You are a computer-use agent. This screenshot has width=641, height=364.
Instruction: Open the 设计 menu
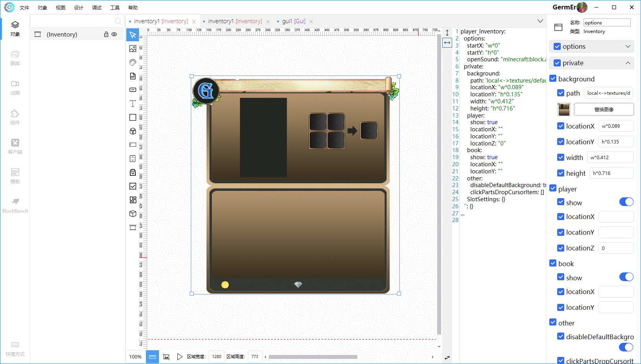coord(79,7)
